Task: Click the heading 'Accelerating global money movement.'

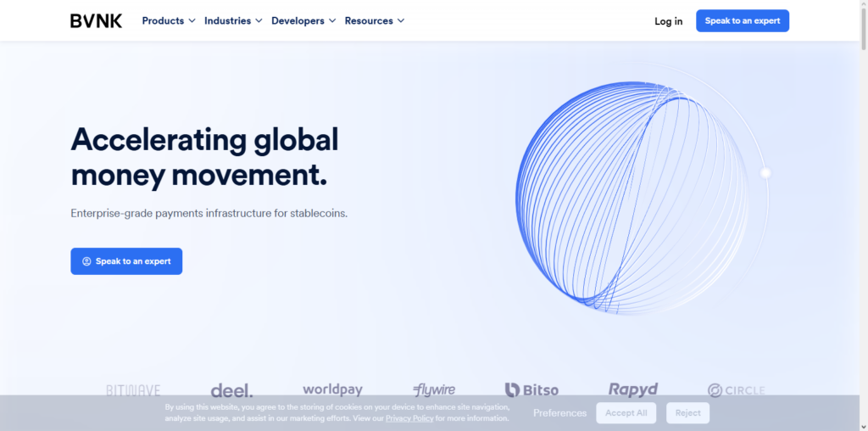Action: click(x=204, y=157)
